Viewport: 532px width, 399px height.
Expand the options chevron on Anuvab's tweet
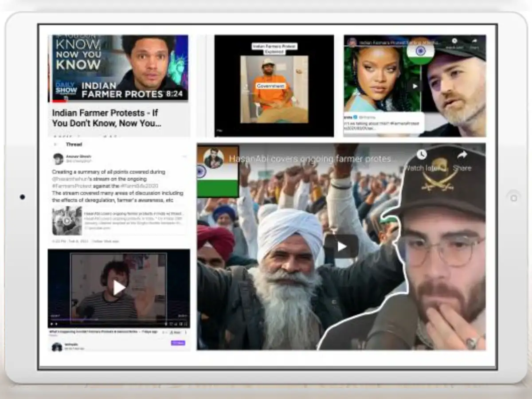pos(185,156)
